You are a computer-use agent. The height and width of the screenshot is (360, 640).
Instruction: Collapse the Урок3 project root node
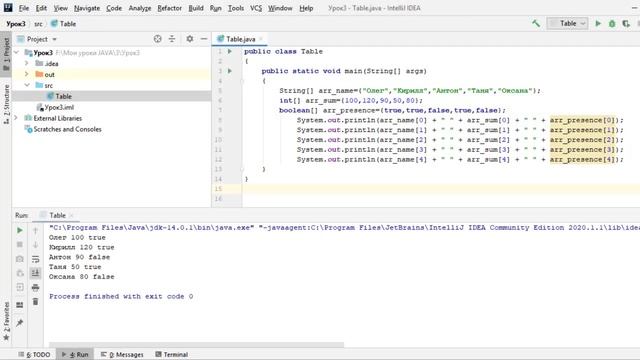(16, 53)
